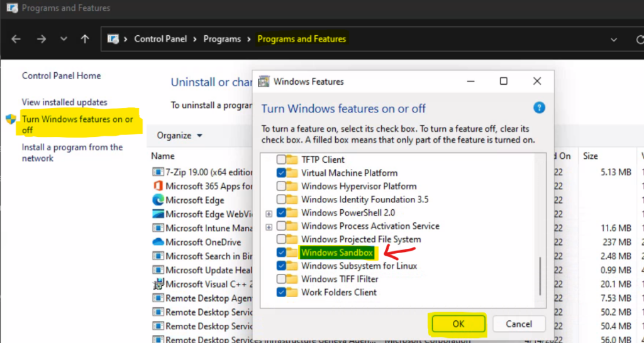644x343 pixels.
Task: Click the Programs and Features title bar icon
Action: (12, 8)
